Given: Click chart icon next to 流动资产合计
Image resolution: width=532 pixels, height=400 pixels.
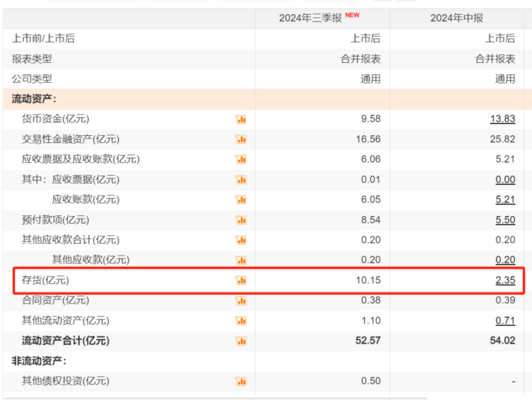Looking at the screenshot, I should (241, 341).
